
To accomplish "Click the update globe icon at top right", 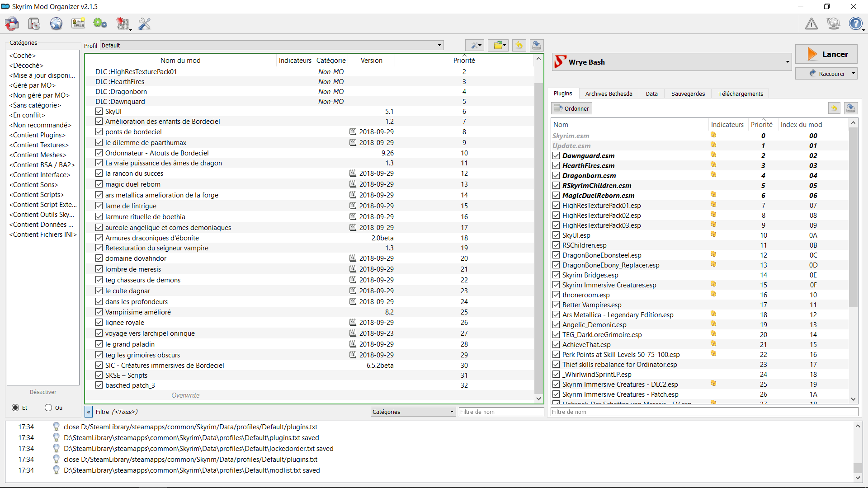I will (x=833, y=23).
